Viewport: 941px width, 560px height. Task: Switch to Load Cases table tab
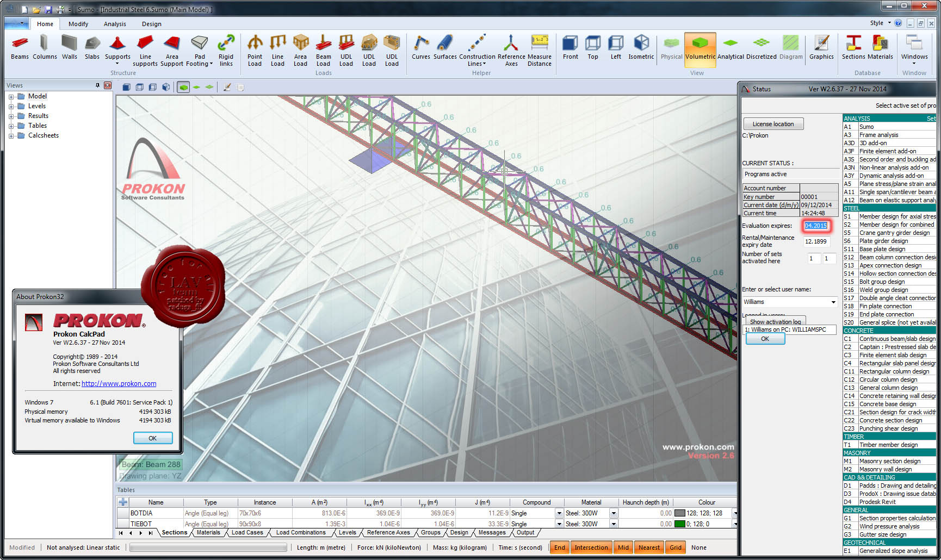click(x=247, y=533)
